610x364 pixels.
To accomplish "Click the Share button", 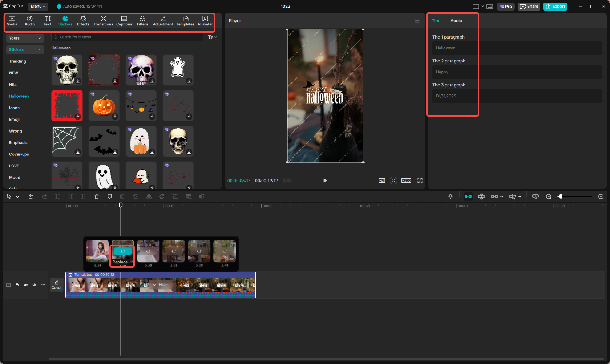I will click(x=529, y=7).
